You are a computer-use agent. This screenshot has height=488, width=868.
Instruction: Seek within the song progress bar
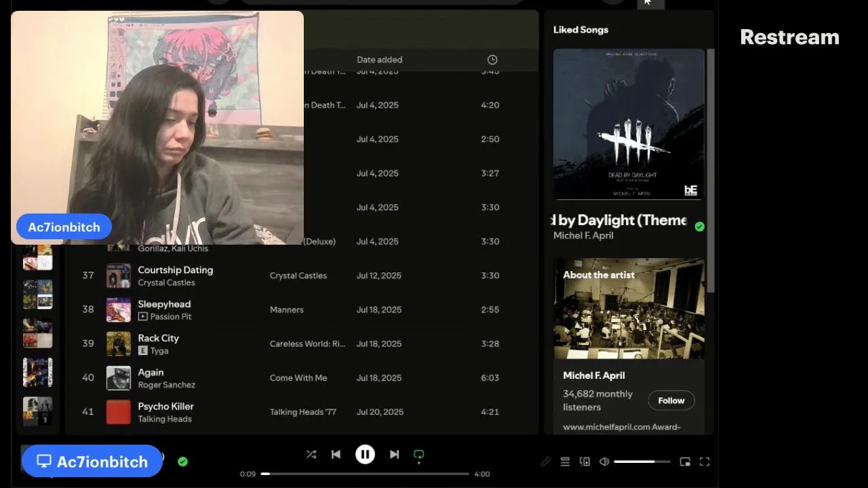point(365,474)
